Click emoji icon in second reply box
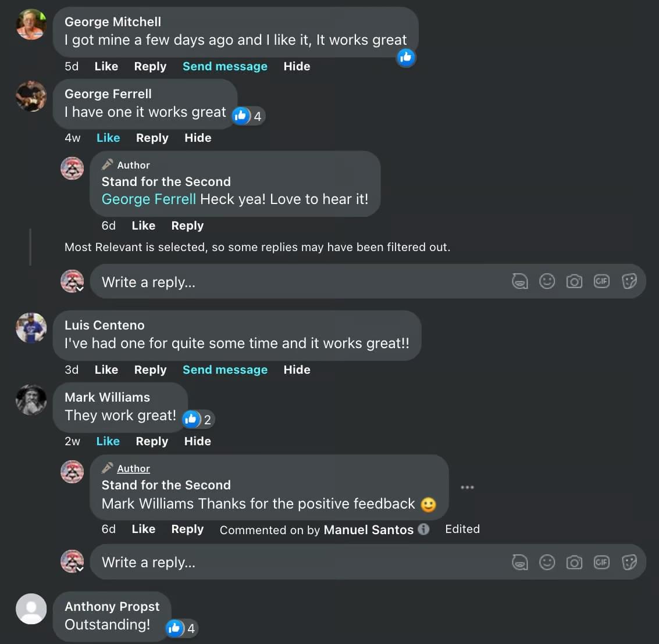The image size is (659, 644). click(x=547, y=562)
